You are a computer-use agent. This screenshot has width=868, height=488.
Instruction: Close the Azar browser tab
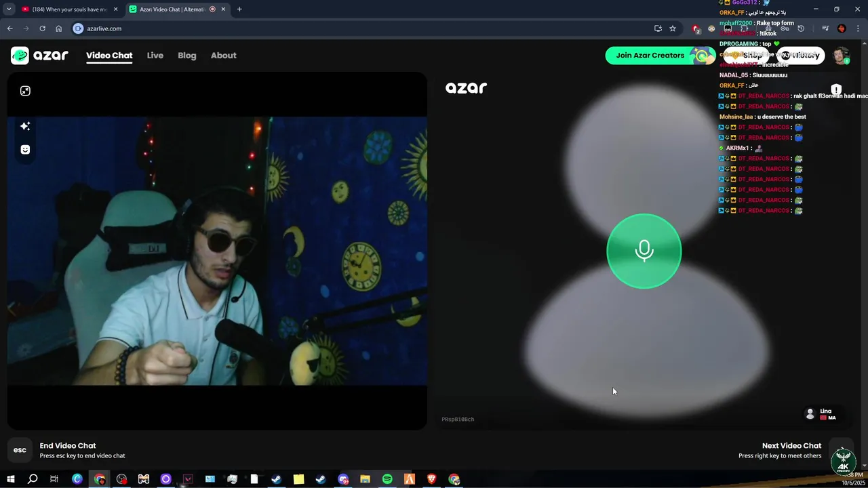click(x=223, y=9)
